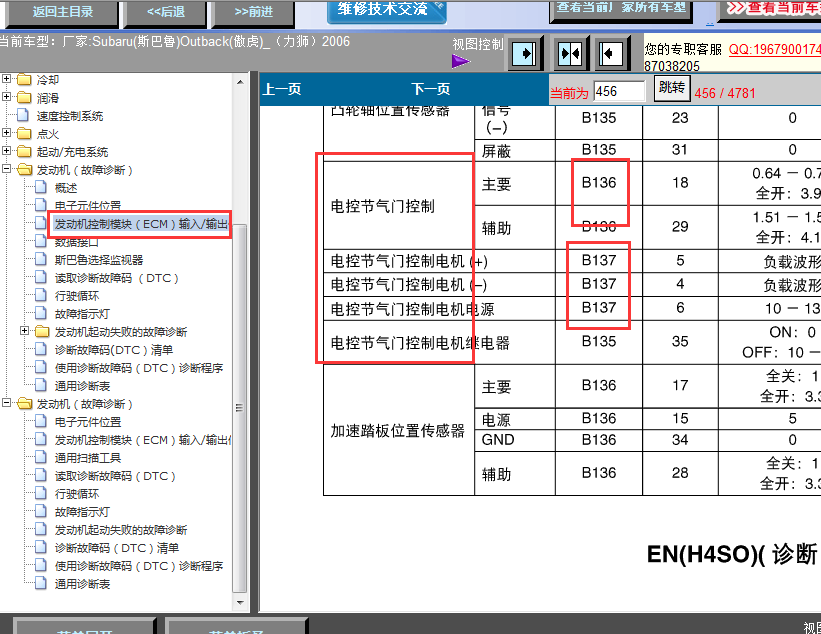Click the view control right-arrow icon
This screenshot has height=634, width=821.
(524, 53)
